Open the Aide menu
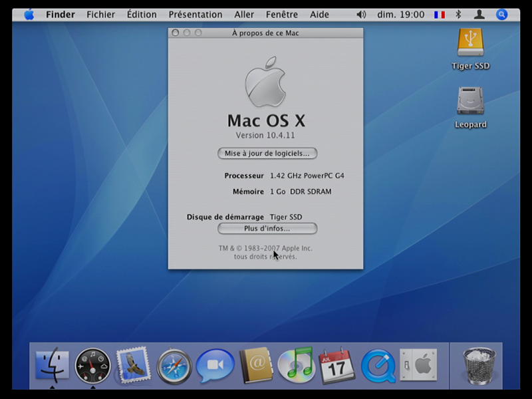532x399 pixels. [319, 15]
